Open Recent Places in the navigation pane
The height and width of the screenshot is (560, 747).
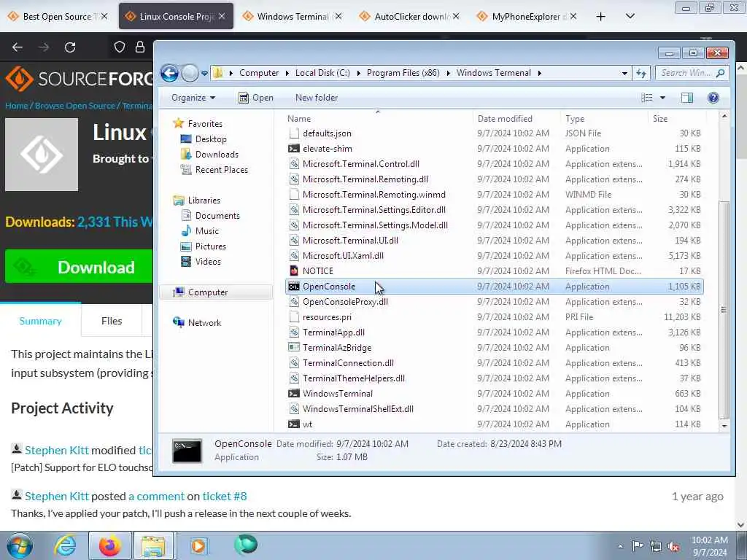[x=222, y=169]
